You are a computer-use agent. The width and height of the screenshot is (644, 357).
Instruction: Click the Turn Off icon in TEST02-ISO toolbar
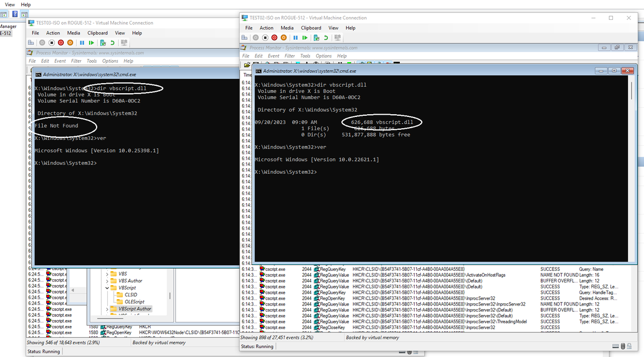pyautogui.click(x=265, y=38)
